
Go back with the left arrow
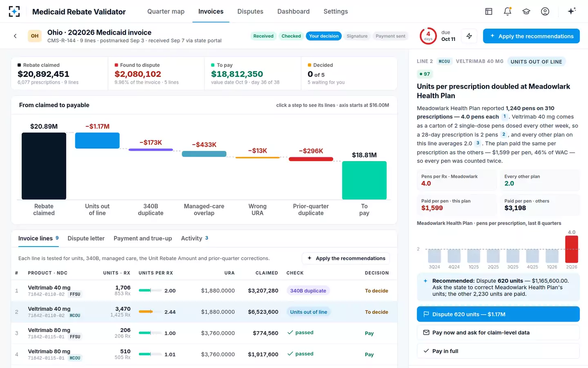click(x=15, y=36)
